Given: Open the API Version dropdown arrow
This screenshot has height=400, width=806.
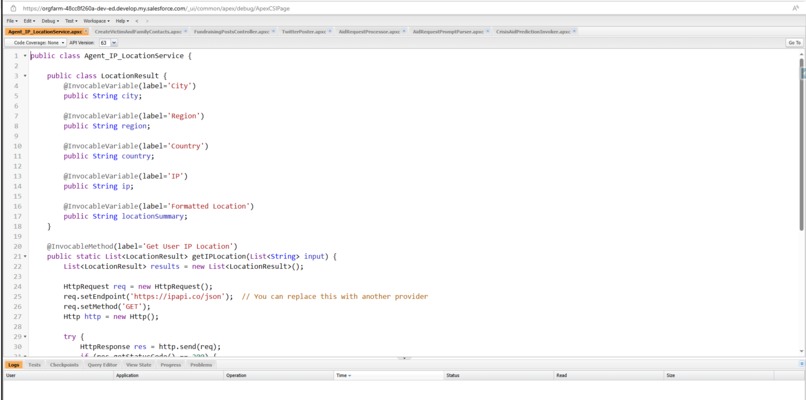Looking at the screenshot, I should pyautogui.click(x=114, y=43).
